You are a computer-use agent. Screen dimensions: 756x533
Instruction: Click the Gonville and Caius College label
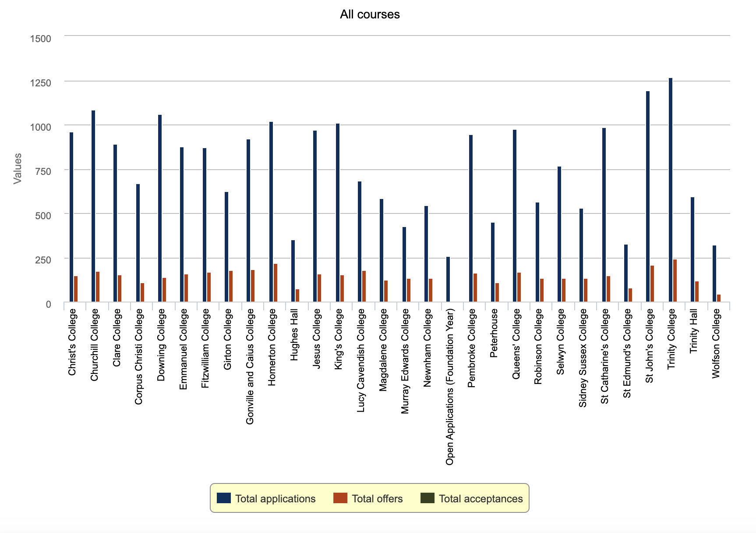(250, 366)
